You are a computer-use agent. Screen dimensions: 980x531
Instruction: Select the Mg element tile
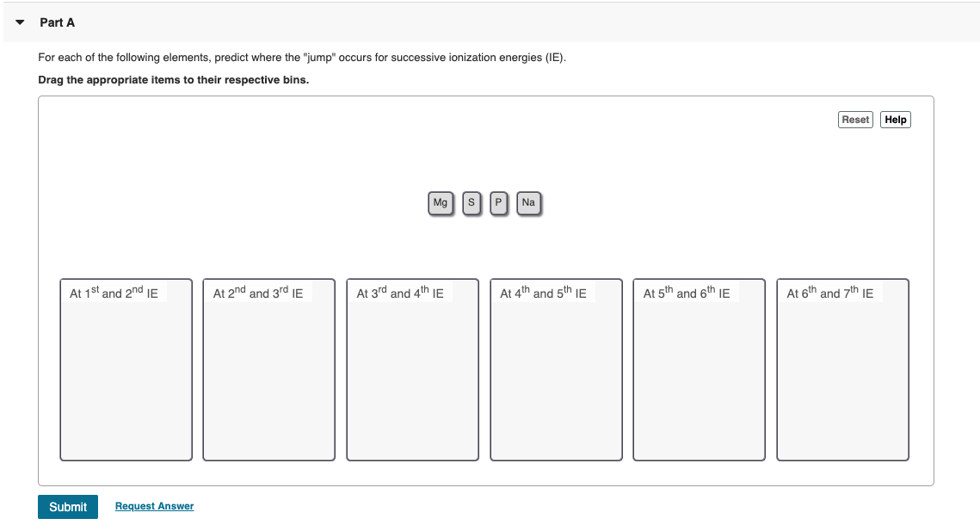tap(440, 202)
